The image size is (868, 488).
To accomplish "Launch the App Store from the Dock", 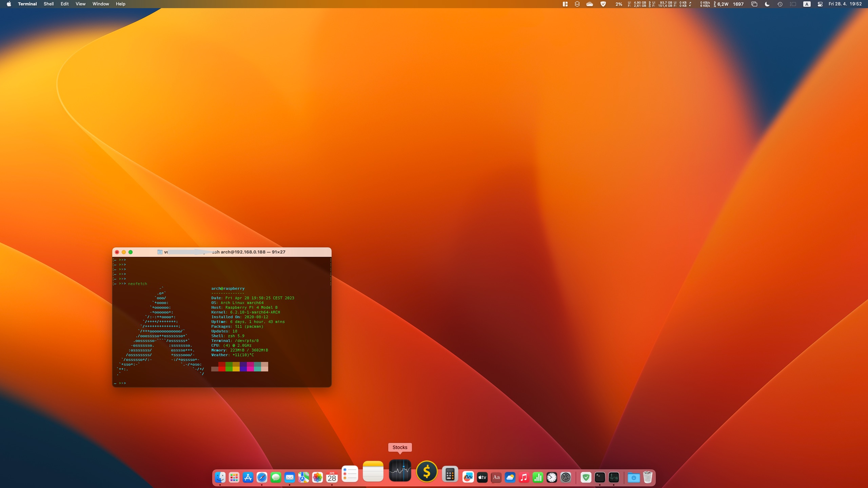I will 248,477.
